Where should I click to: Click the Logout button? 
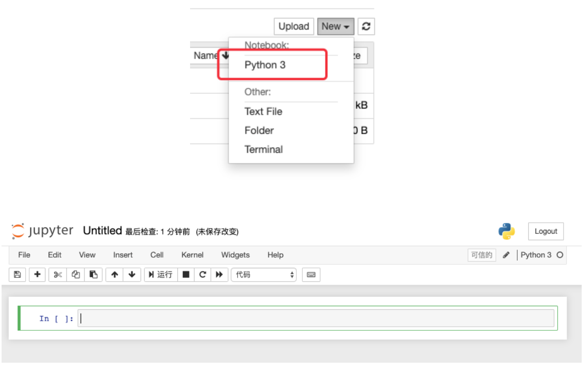click(546, 231)
